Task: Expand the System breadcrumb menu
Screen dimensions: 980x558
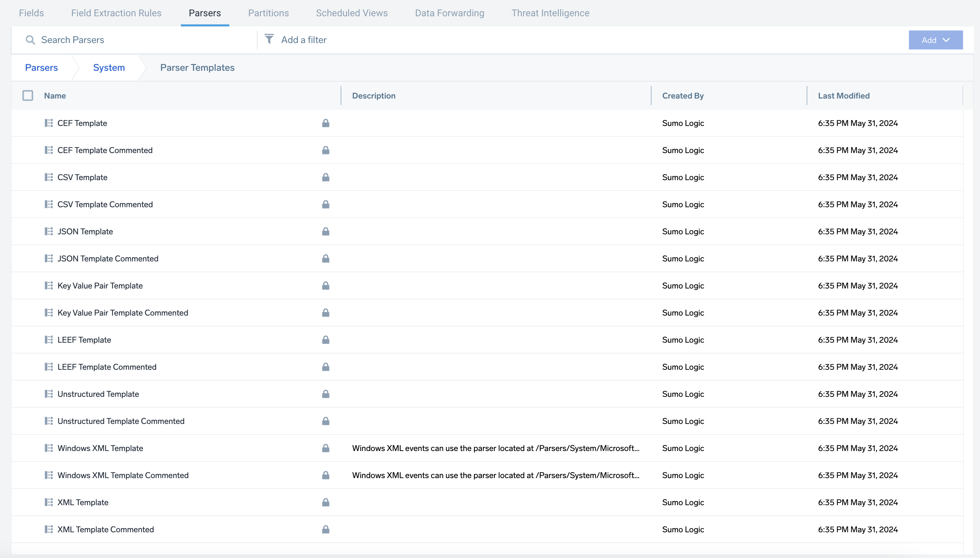Action: point(109,67)
